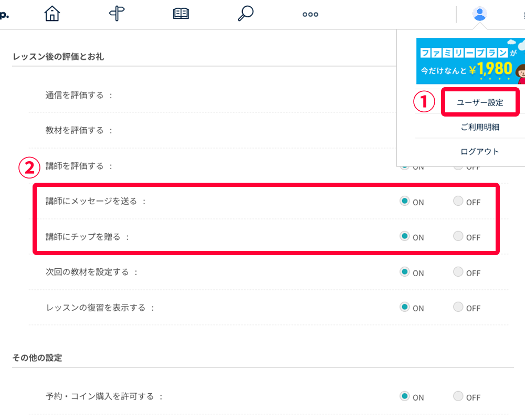Click ログアウト to log out
Viewport: 525px width, 420px height.
point(480,152)
